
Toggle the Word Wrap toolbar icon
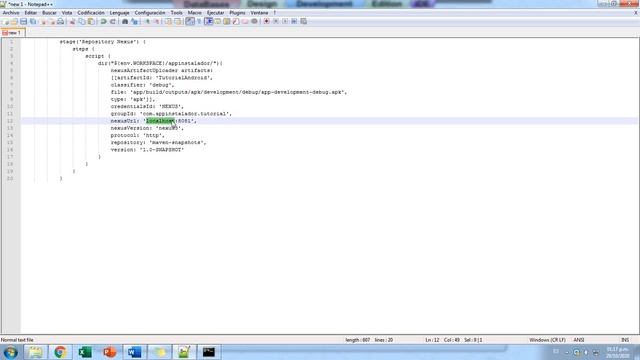pos(190,21)
